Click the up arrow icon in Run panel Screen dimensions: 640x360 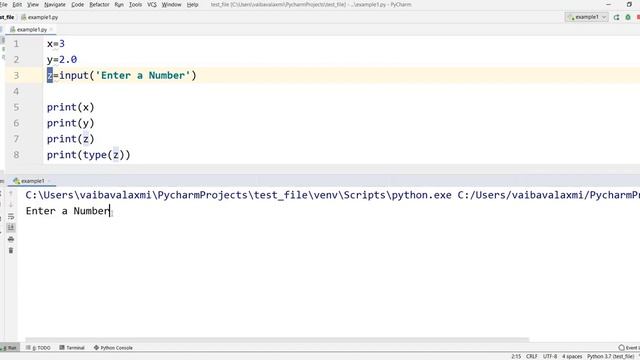point(11,193)
